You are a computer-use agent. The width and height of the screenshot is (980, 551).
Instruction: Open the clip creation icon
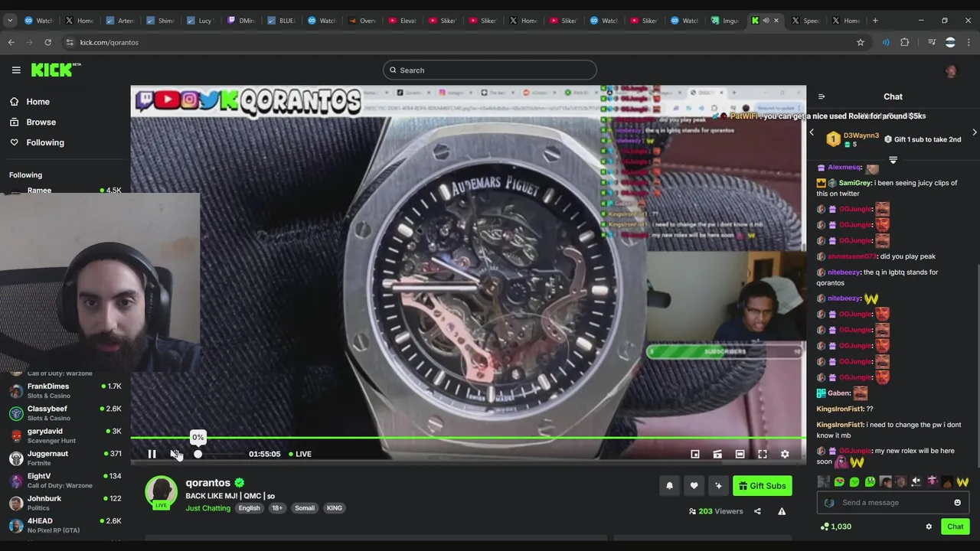717,454
